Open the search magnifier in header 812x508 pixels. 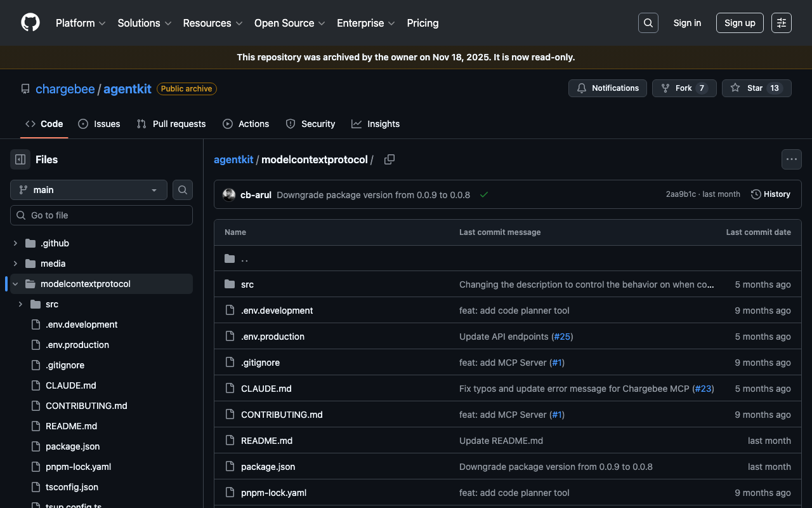(648, 23)
